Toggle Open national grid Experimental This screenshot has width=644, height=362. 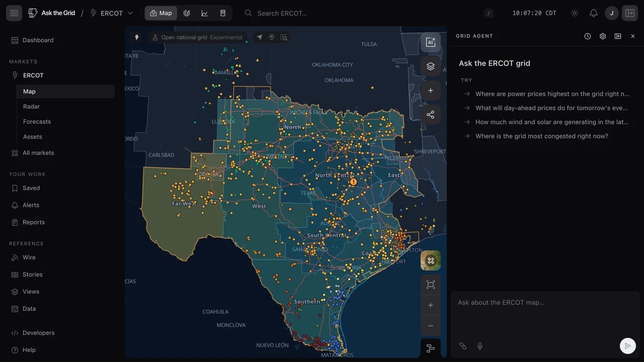coord(198,37)
